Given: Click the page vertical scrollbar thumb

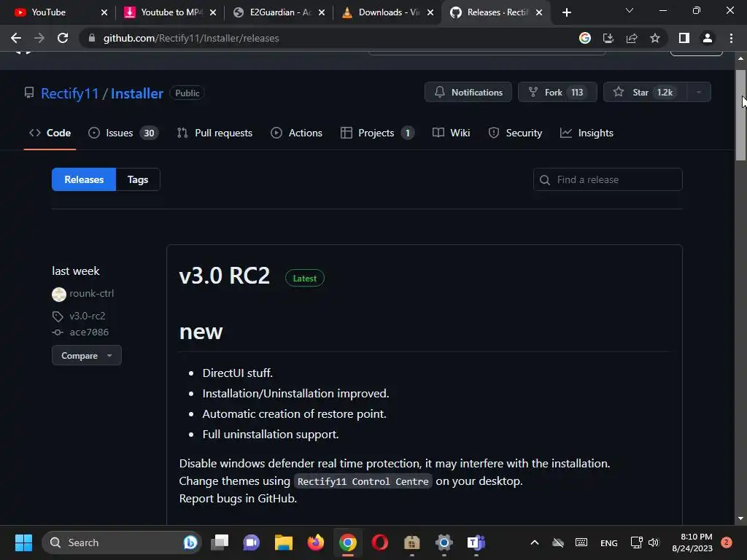Looking at the screenshot, I should [x=740, y=115].
